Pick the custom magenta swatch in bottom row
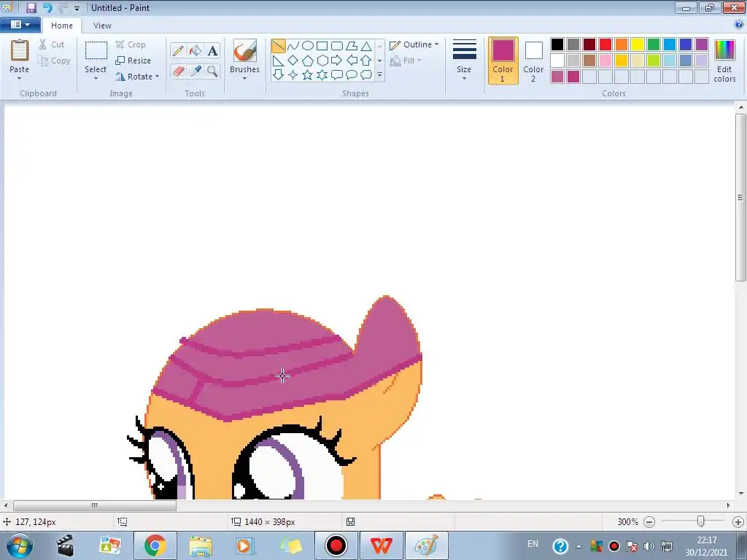This screenshot has width=747, height=560. (573, 77)
